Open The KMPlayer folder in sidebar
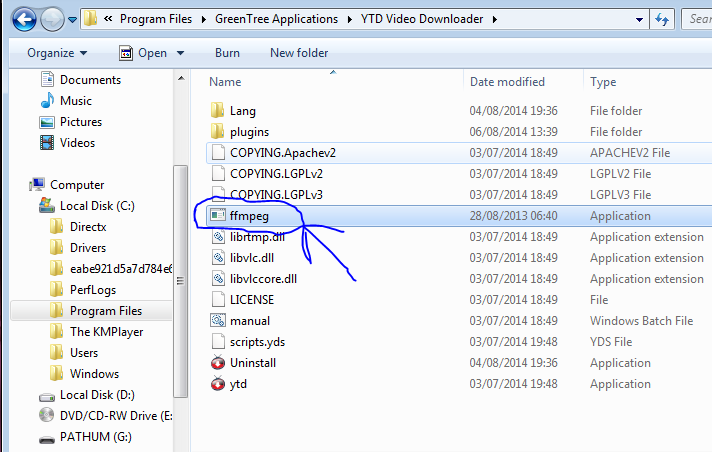Viewport: 712px width, 452px height. (x=106, y=332)
